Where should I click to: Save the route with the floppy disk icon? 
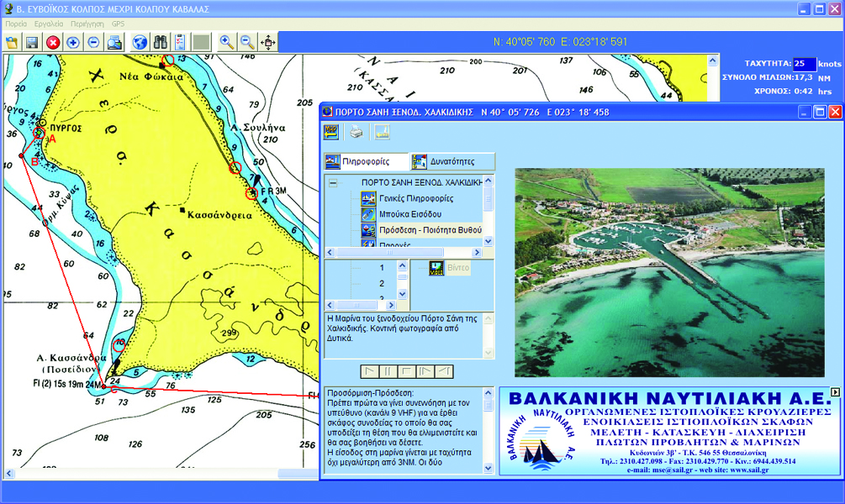click(x=32, y=42)
